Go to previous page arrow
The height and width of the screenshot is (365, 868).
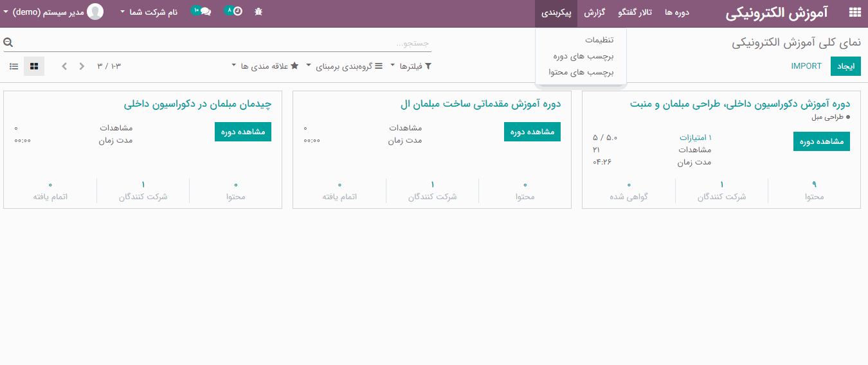point(82,66)
